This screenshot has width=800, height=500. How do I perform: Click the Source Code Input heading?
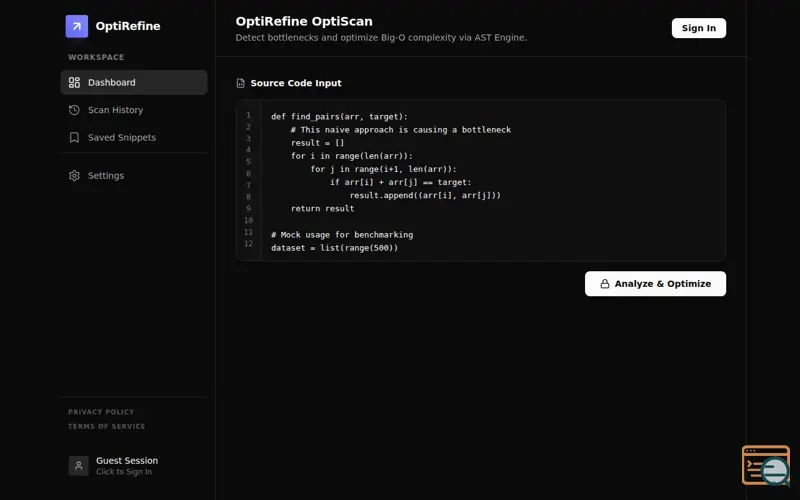(x=296, y=83)
